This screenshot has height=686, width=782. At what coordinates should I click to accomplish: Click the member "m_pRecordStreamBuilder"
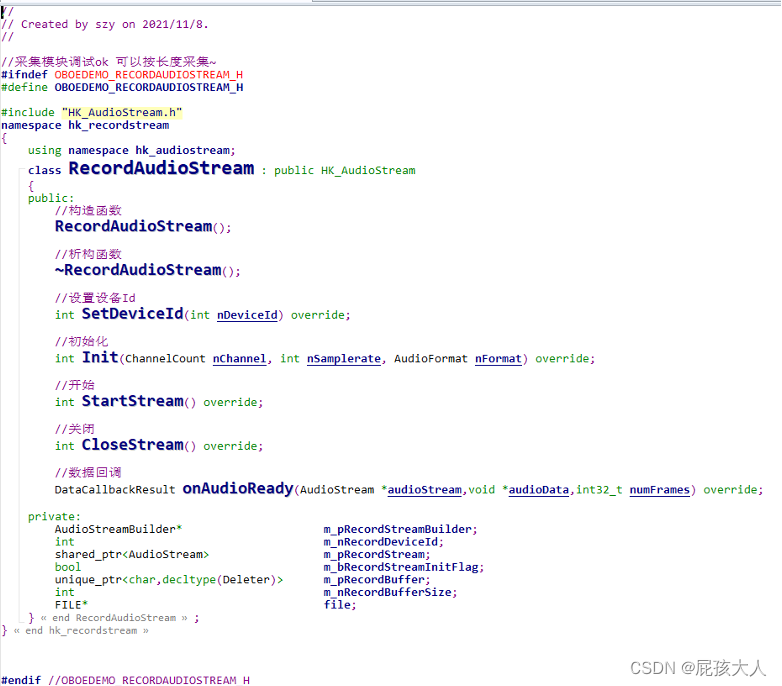397,529
